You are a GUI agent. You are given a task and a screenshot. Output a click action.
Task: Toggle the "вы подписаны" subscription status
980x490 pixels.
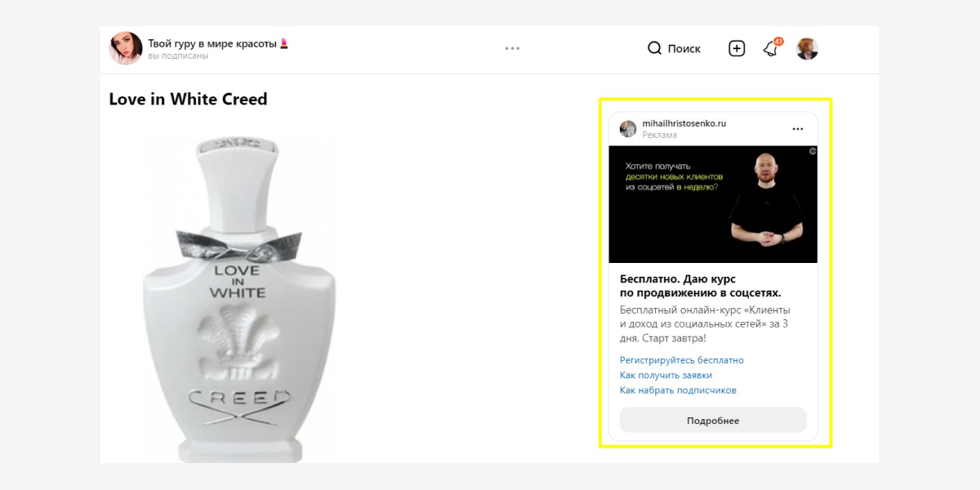(x=178, y=56)
